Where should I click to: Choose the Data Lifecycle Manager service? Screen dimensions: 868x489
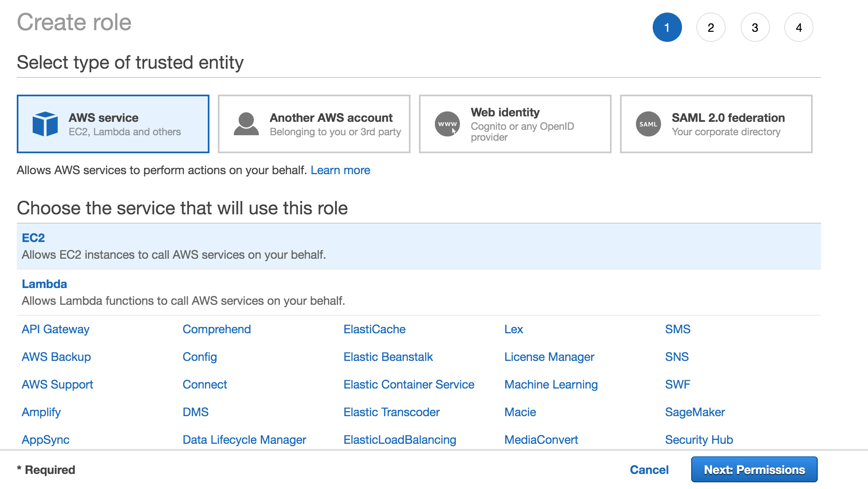(244, 440)
